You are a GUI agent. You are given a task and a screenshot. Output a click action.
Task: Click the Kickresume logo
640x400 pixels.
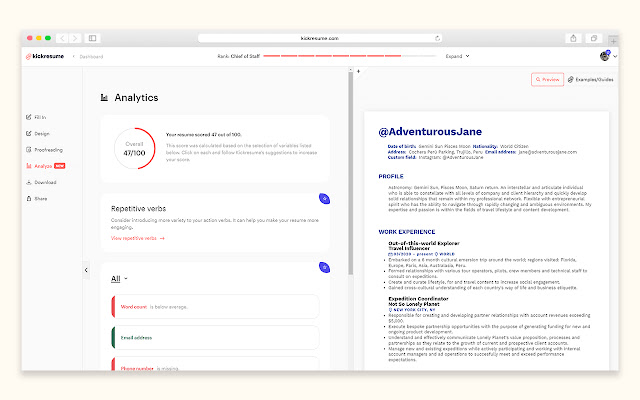45,56
